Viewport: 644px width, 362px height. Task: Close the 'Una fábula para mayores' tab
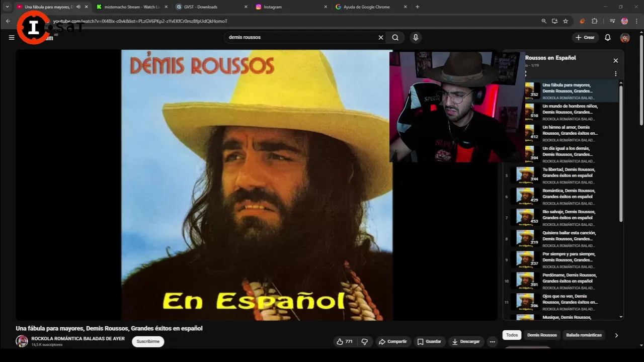point(87,7)
